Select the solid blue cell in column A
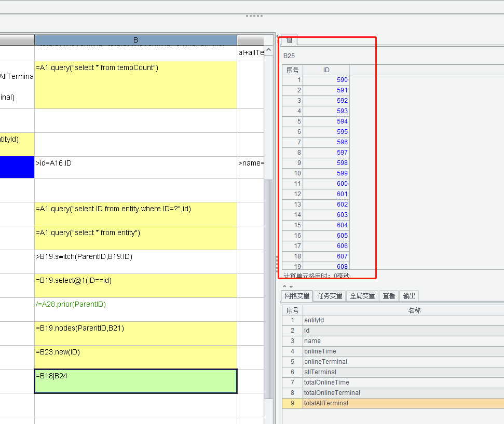Image resolution: width=504 pixels, height=424 pixels. click(17, 167)
